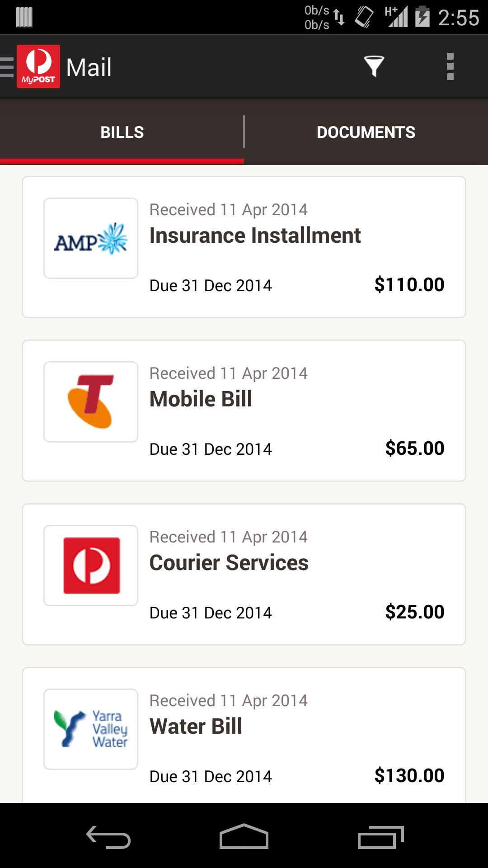The height and width of the screenshot is (868, 488).
Task: Open the recent apps switcher
Action: click(x=380, y=837)
